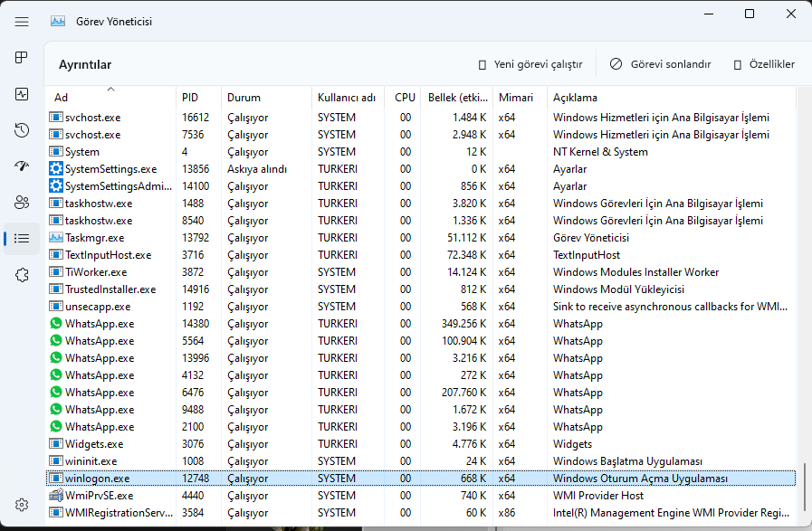Click WhatsApp icon for PID 2100

pos(56,426)
